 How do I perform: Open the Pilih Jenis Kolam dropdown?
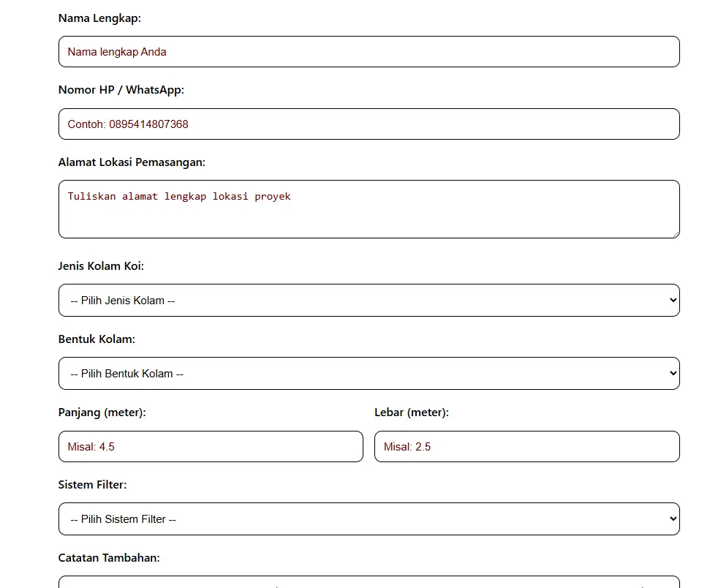tap(369, 301)
